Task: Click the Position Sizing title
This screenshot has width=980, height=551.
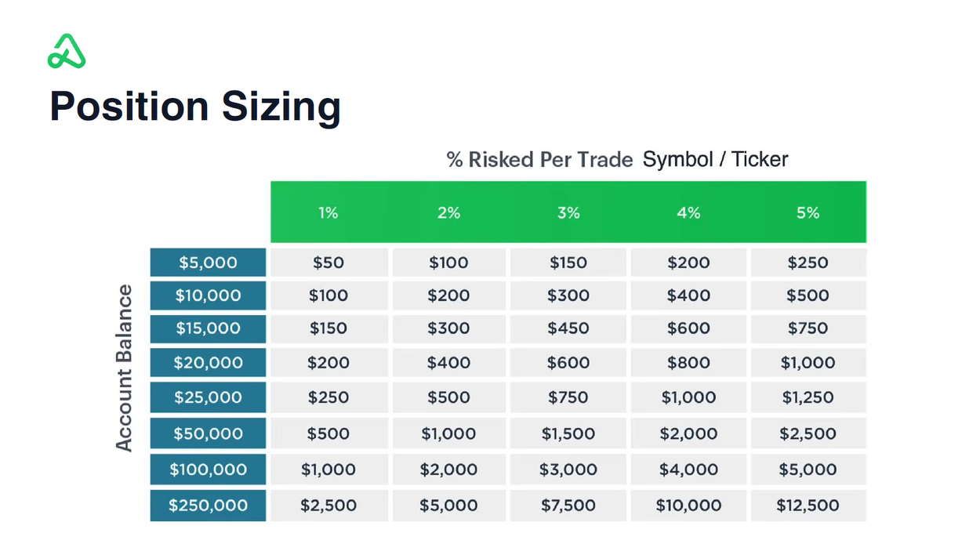Action: click(x=195, y=107)
